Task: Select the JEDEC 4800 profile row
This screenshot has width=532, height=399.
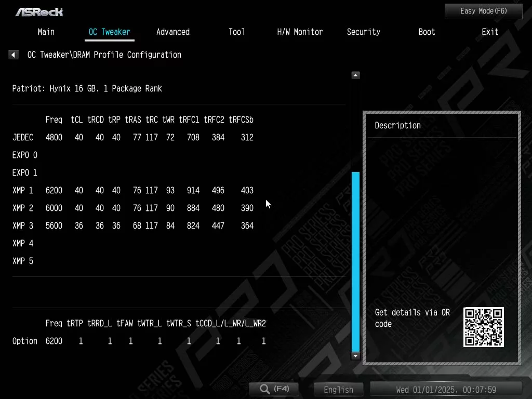Action: point(132,138)
